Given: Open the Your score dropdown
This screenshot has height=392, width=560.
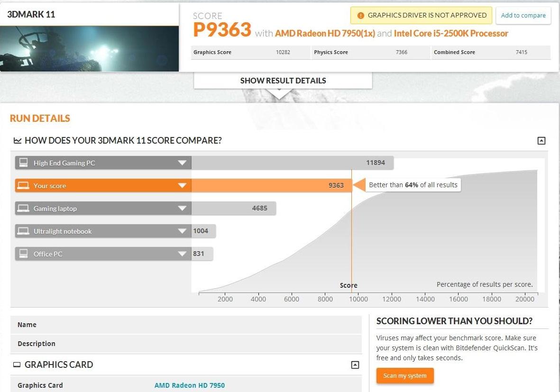Looking at the screenshot, I should (x=182, y=186).
